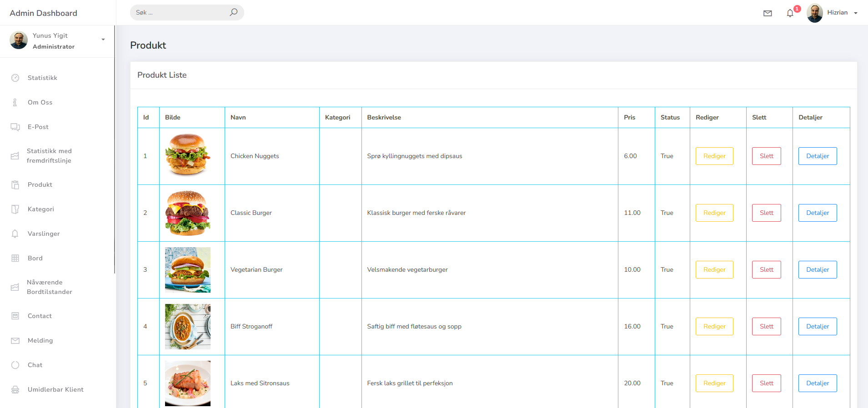868x408 pixels.
Task: Go to Varslinger in the sidebar
Action: [x=44, y=234]
